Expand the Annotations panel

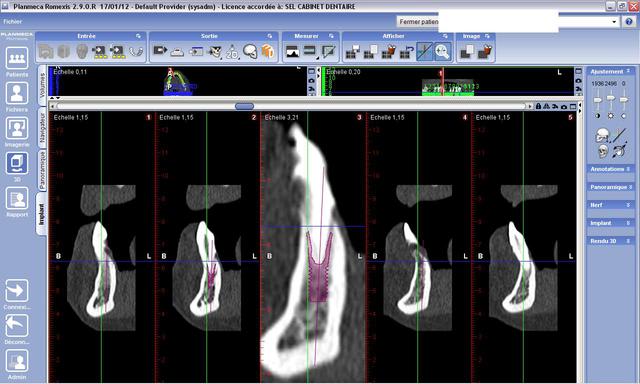611,169
